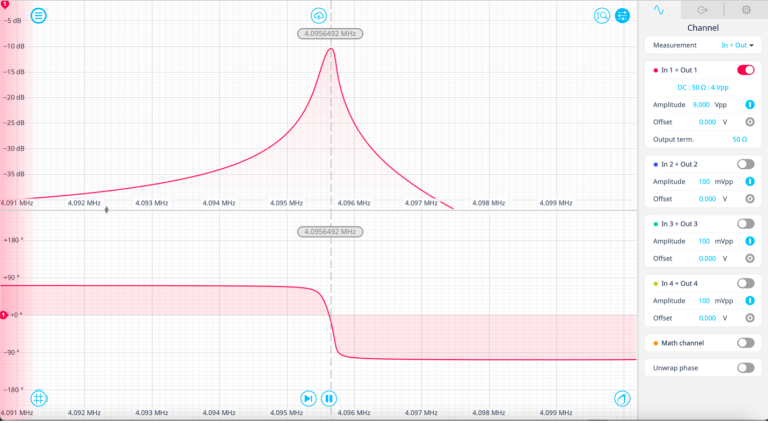Edit the 9.000 Vpp amplitude field
Image resolution: width=768 pixels, height=423 pixels.
pos(701,105)
